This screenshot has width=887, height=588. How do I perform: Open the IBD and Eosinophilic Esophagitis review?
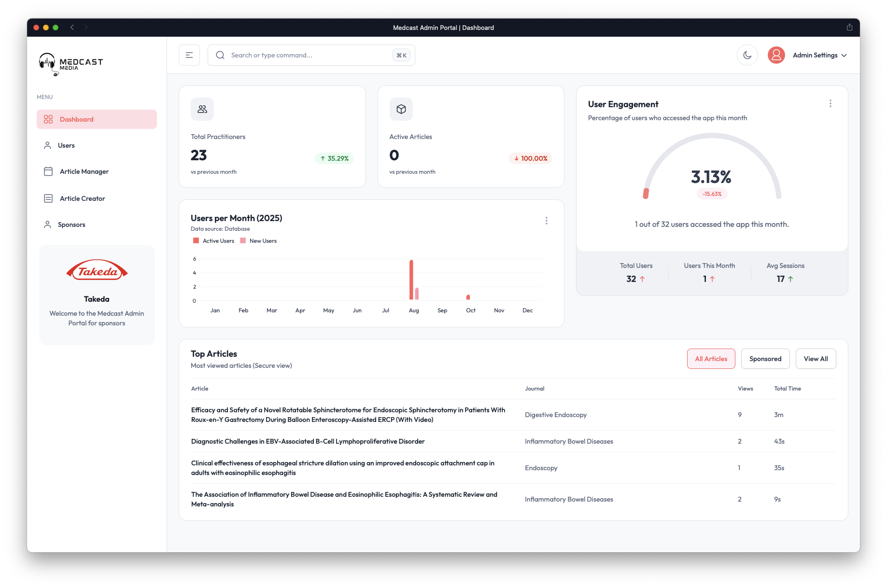point(344,499)
